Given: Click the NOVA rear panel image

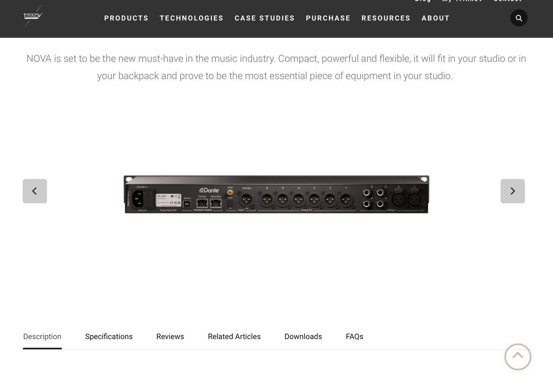Looking at the screenshot, I should coord(276,194).
